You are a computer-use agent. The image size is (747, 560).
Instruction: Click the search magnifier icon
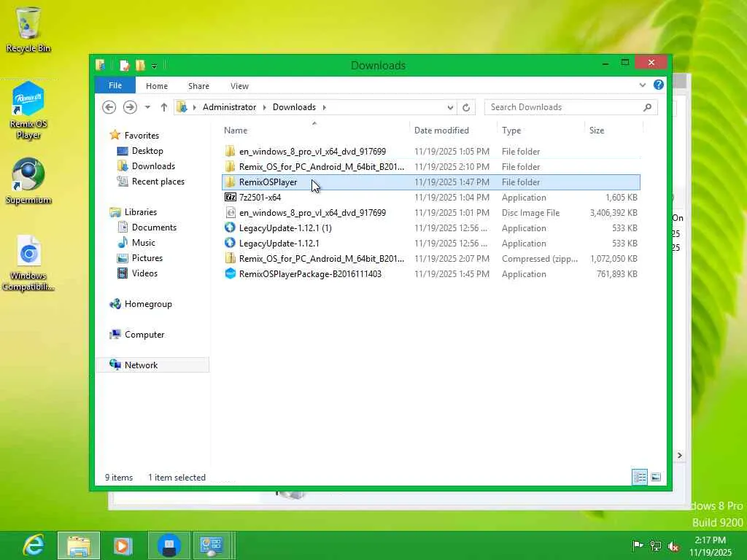(x=648, y=107)
